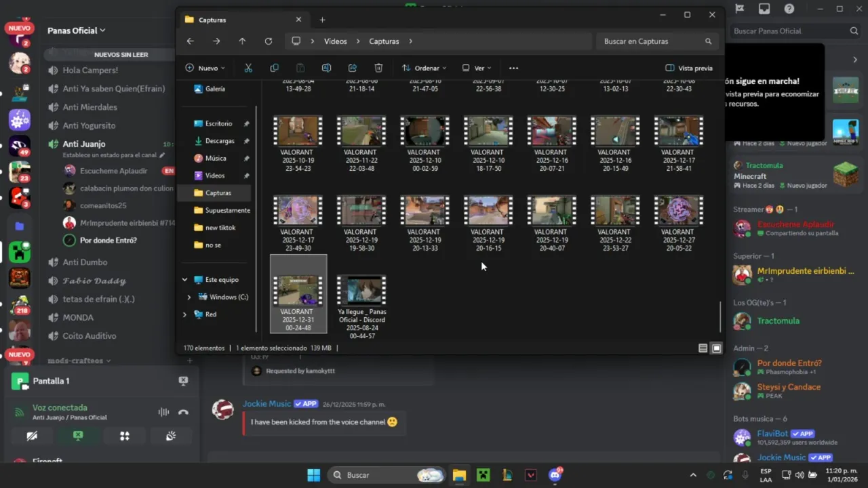The image size is (868, 488).
Task: Refresh the Capturas folder
Action: click(269, 41)
